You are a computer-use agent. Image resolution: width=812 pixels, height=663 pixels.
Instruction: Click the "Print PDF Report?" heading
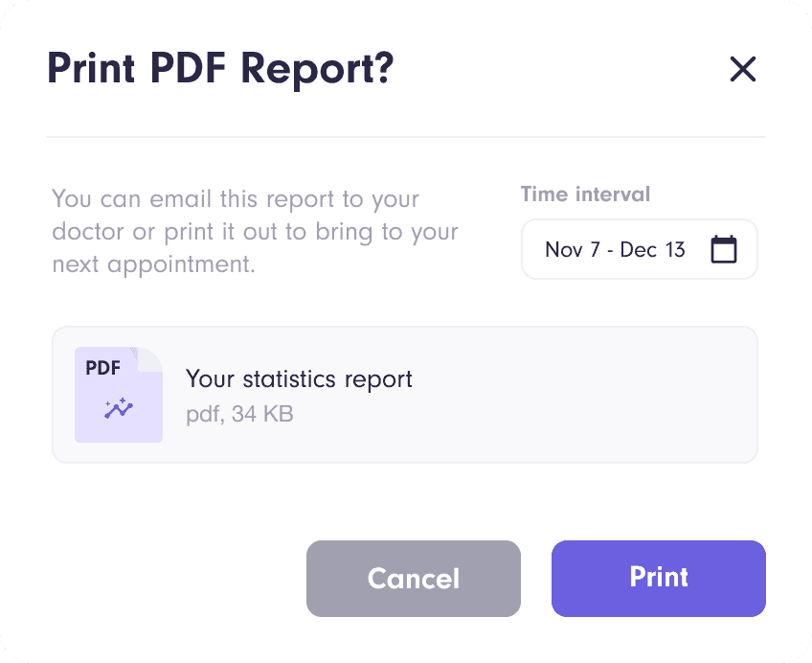[220, 69]
